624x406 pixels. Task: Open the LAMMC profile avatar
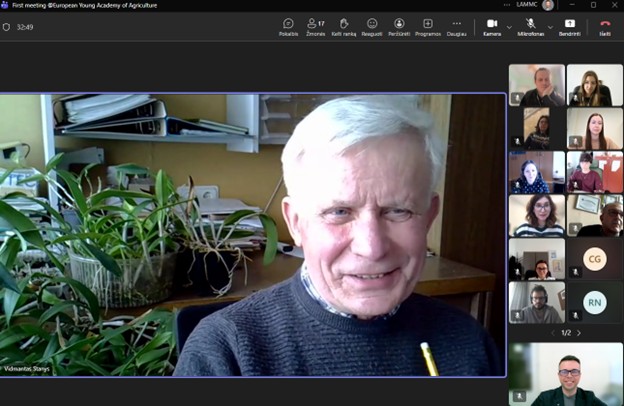tap(548, 5)
